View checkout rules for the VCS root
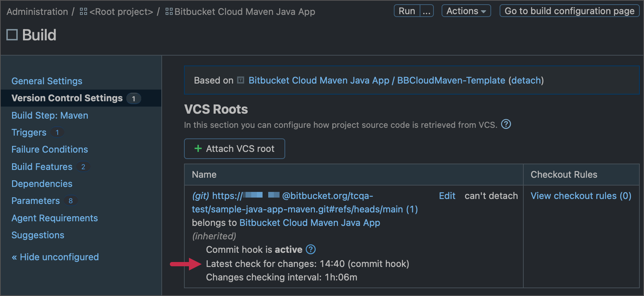The height and width of the screenshot is (296, 644). pos(581,196)
